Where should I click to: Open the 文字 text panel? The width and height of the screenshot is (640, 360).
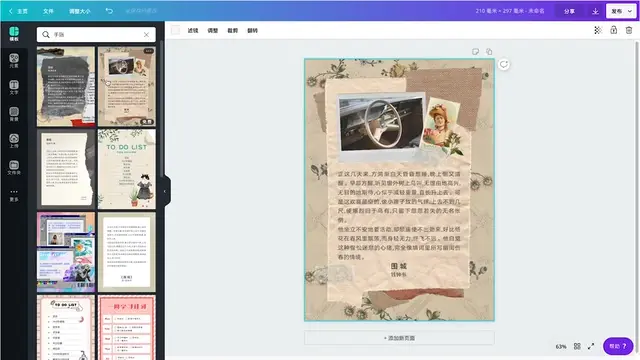[x=14, y=87]
